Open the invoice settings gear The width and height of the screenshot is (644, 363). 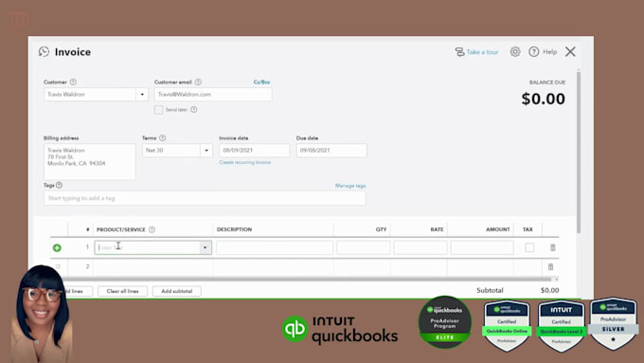point(515,51)
